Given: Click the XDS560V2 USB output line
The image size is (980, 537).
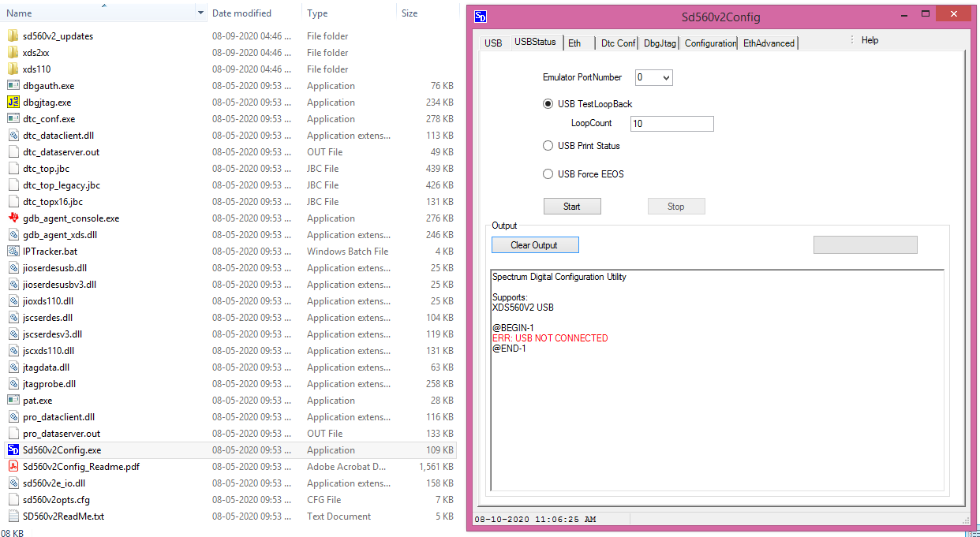Looking at the screenshot, I should pos(523,308).
